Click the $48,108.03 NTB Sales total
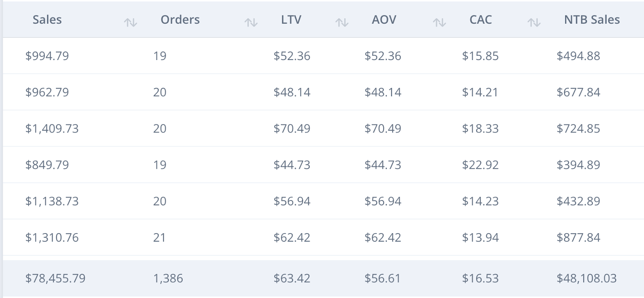Image resolution: width=644 pixels, height=298 pixels. (586, 278)
